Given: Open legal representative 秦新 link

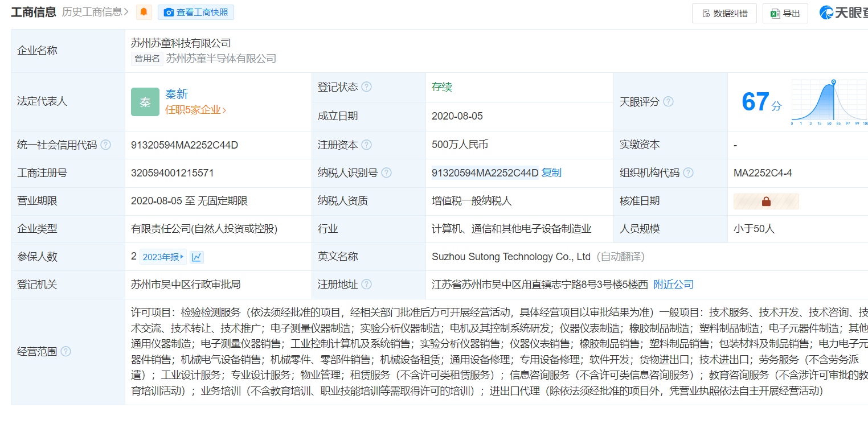Looking at the screenshot, I should (x=177, y=94).
